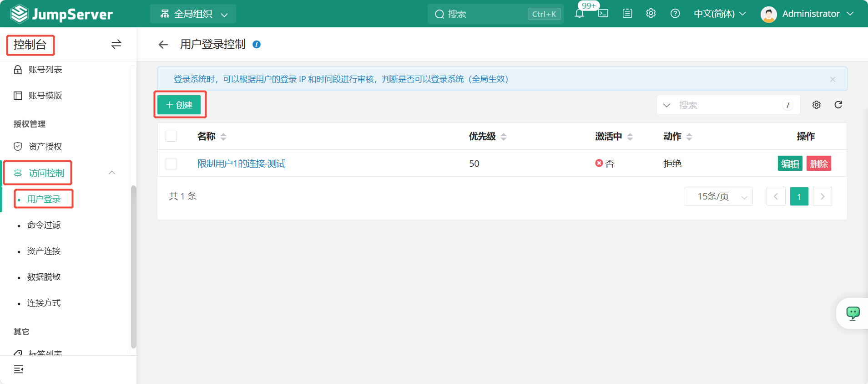The width and height of the screenshot is (868, 384).
Task: Click the work order ticket icon
Action: tap(627, 14)
